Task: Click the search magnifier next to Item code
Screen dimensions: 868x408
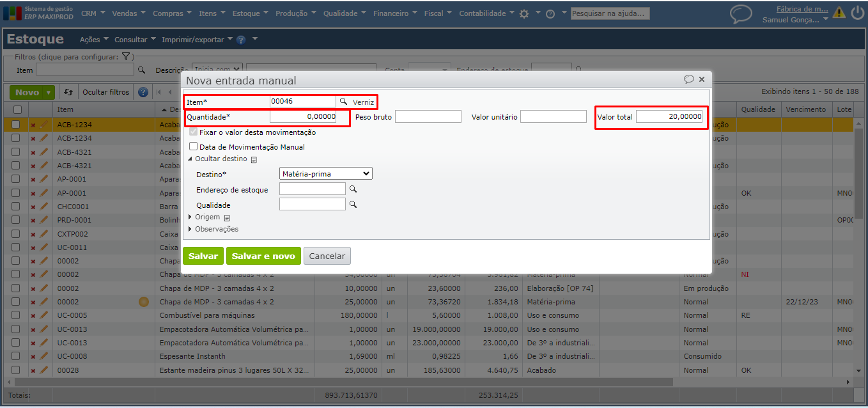Action: coord(343,101)
